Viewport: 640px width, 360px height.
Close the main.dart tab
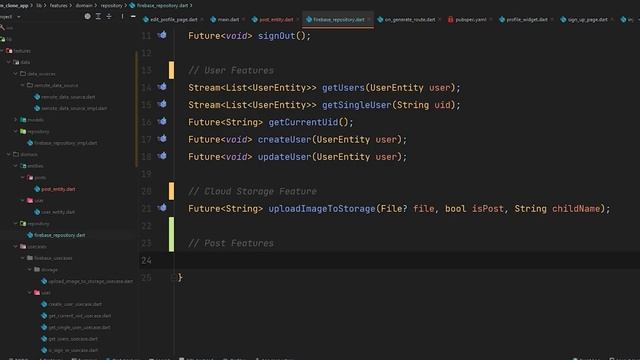click(x=243, y=19)
